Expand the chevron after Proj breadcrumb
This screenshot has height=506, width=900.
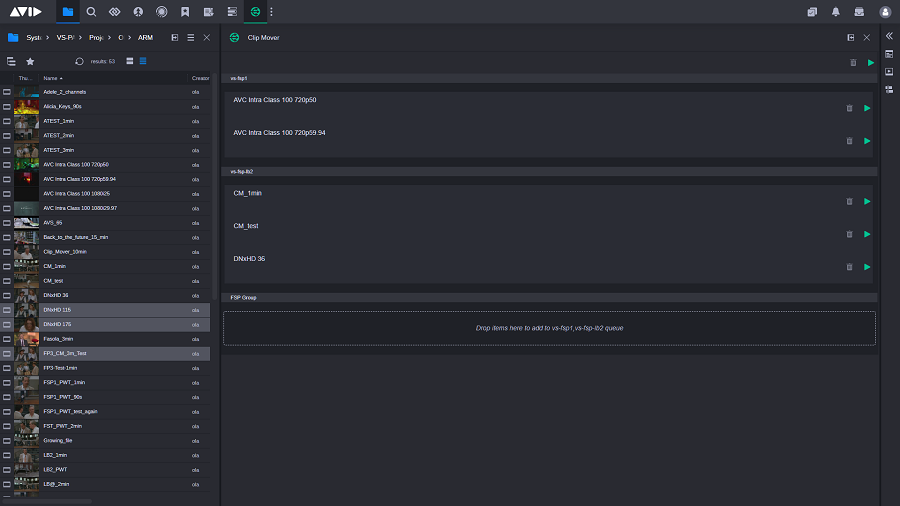(x=109, y=37)
